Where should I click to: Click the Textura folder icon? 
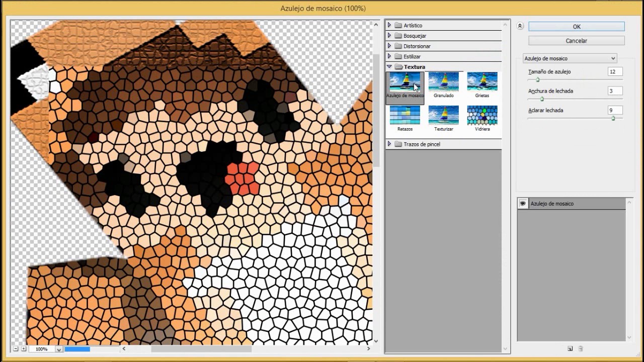(x=398, y=67)
